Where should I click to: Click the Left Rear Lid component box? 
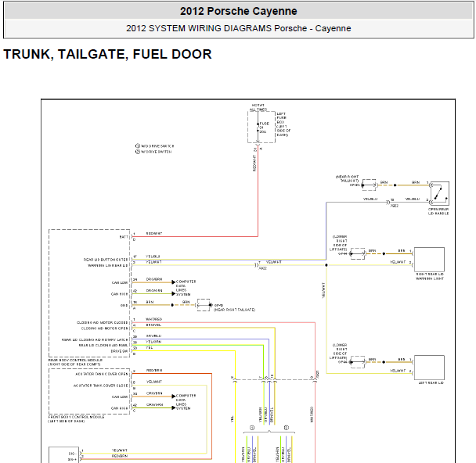coord(429,368)
